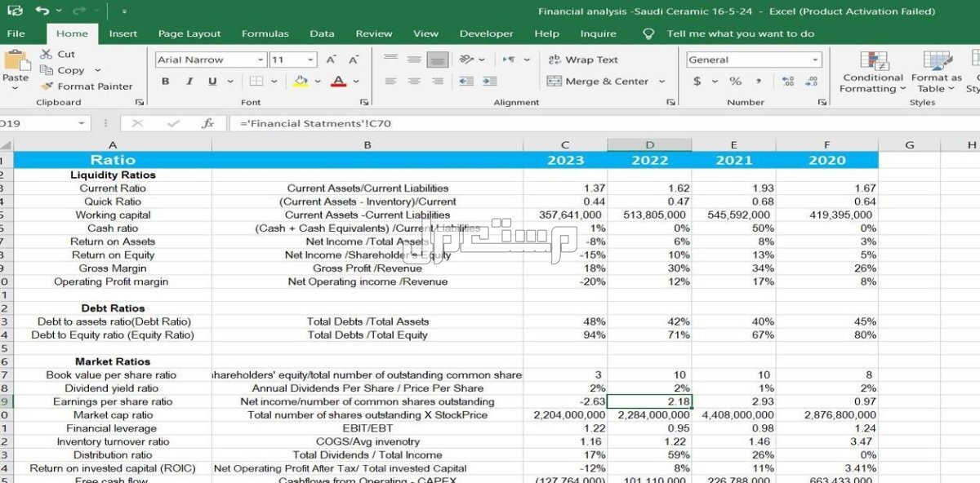Switch to the Insert tab
The height and width of the screenshot is (483, 980).
[x=123, y=33]
